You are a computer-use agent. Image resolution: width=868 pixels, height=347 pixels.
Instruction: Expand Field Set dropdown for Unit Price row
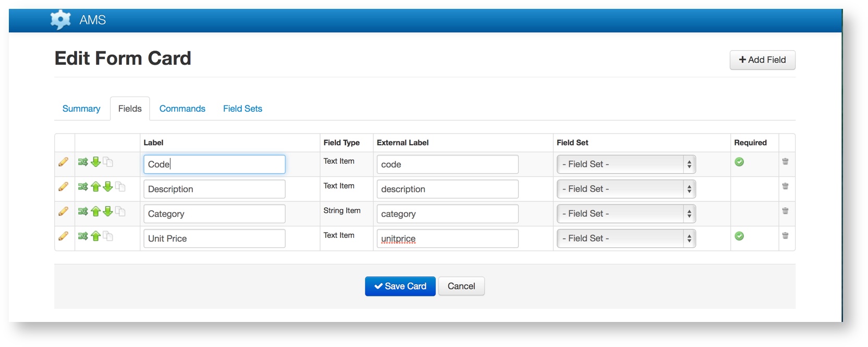[x=626, y=238]
